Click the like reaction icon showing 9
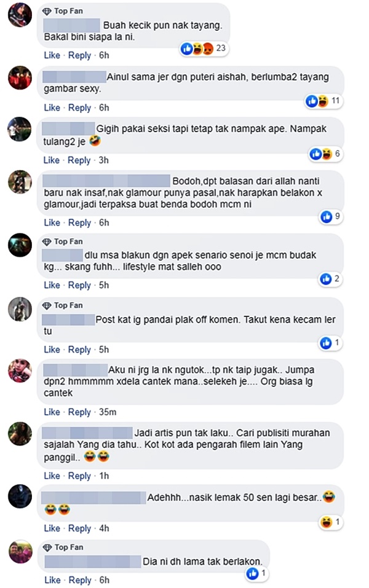This screenshot has height=588, width=369. pos(326,216)
